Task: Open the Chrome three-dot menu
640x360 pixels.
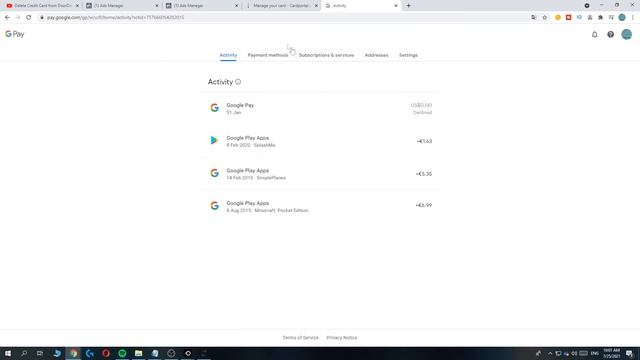Action: coord(633,18)
